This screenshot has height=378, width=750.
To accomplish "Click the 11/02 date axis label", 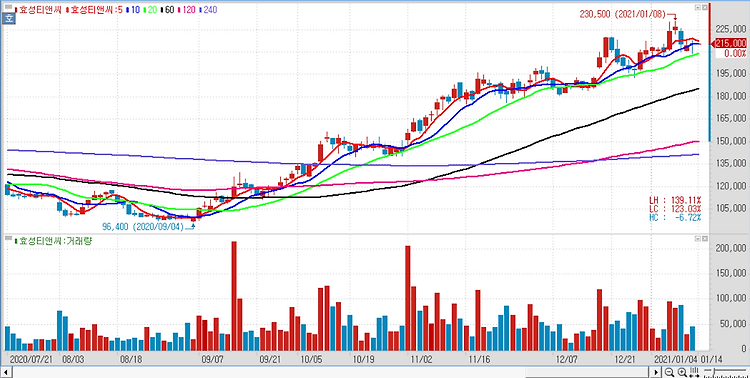I will click(x=421, y=358).
